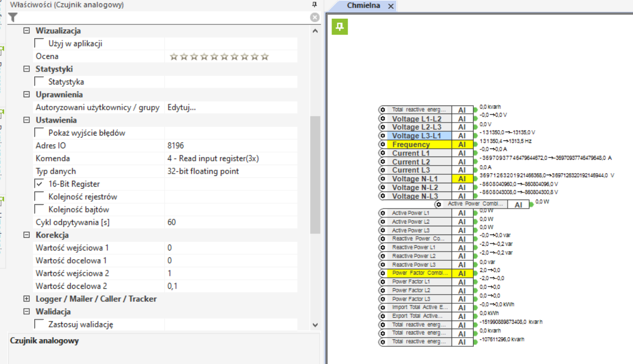Collapse the Ustawienia section
Screen dimensions: 633x364
point(27,120)
